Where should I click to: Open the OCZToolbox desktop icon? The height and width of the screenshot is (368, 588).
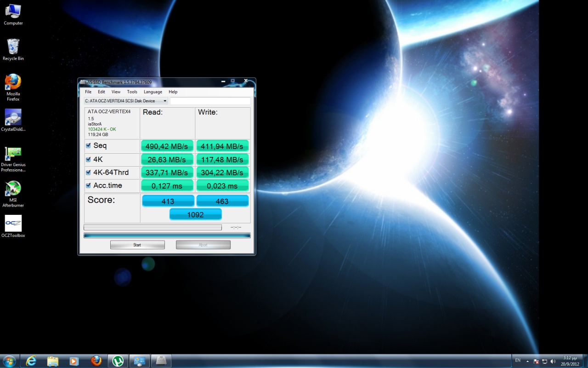[x=13, y=226]
